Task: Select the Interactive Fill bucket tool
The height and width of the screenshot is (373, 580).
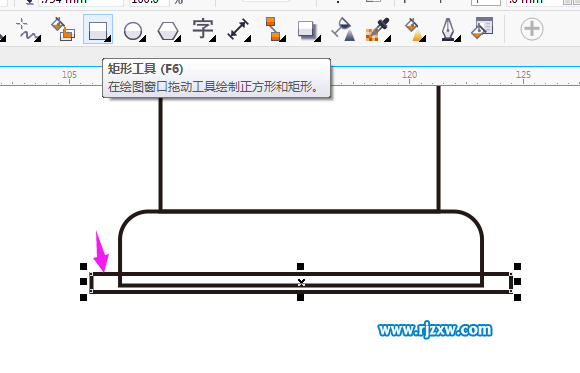Action: [414, 30]
